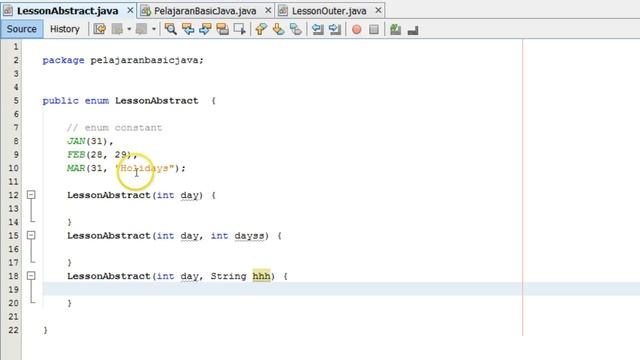Open the Forward history dropdown arrow
Image resolution: width=640 pixels, height=360 pixels.
point(153,29)
